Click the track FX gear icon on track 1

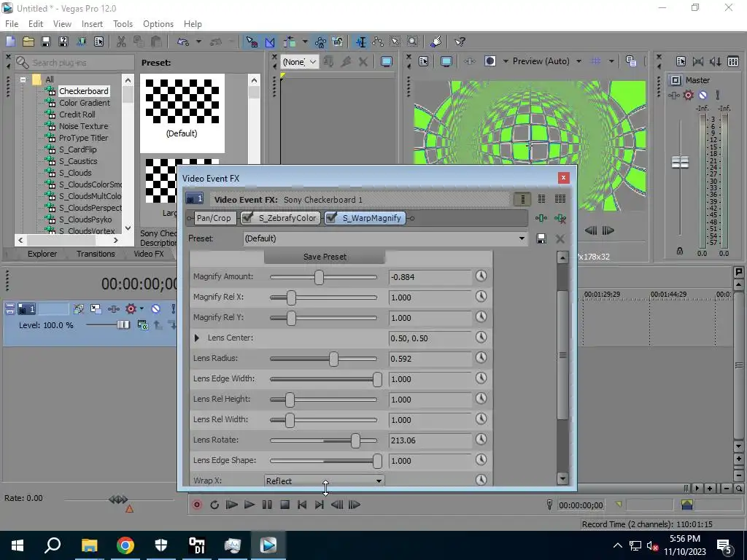click(131, 309)
